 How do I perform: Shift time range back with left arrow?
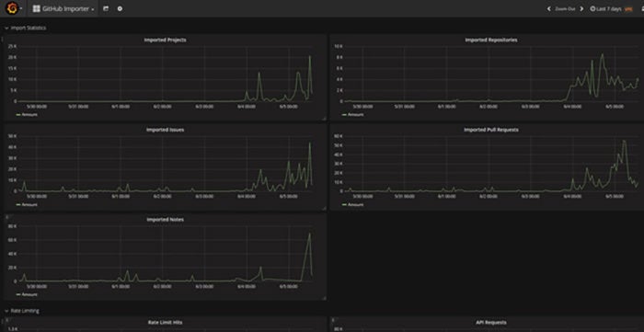point(548,8)
